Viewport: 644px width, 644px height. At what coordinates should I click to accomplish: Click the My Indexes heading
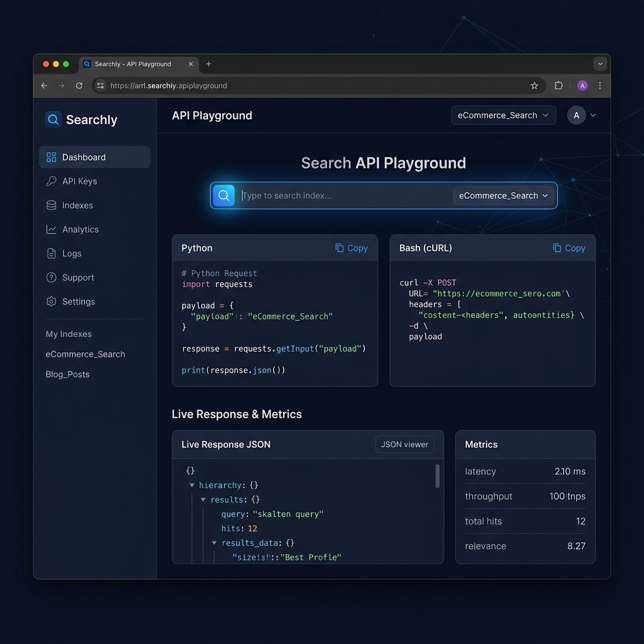69,334
